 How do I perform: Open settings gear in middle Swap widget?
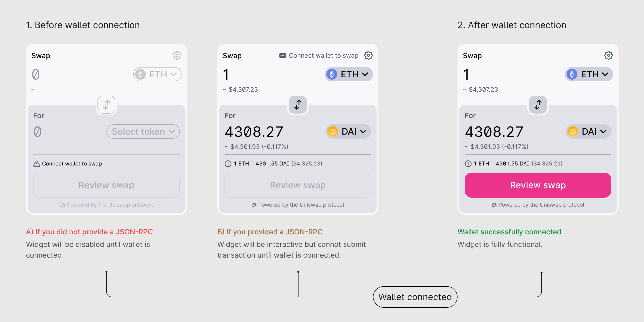click(x=369, y=55)
